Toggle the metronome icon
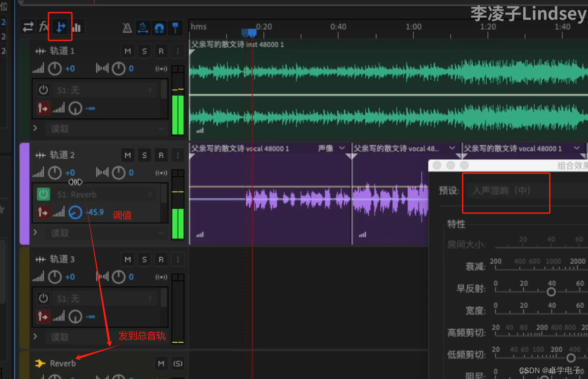This screenshot has width=588, height=379. coord(127,28)
